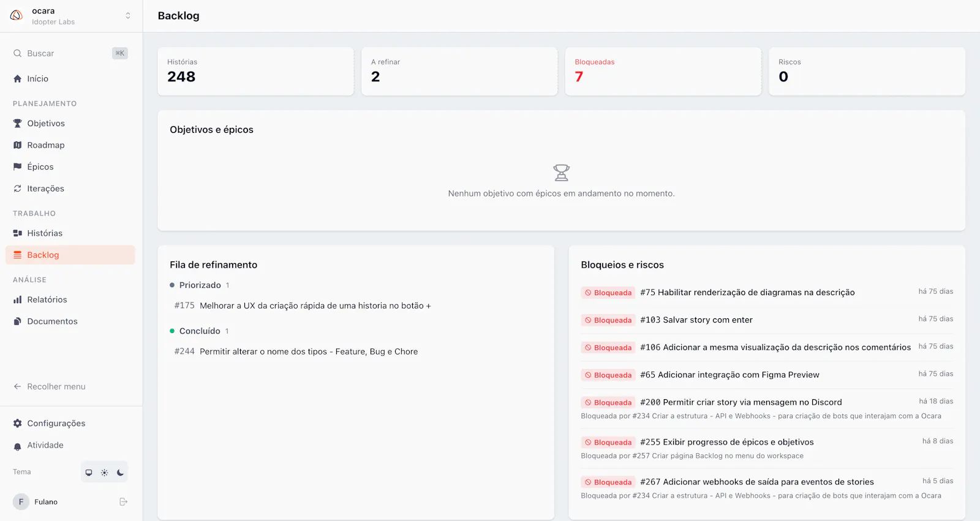The width and height of the screenshot is (980, 521).
Task: Open Objetivos in the sidebar
Action: click(x=70, y=123)
